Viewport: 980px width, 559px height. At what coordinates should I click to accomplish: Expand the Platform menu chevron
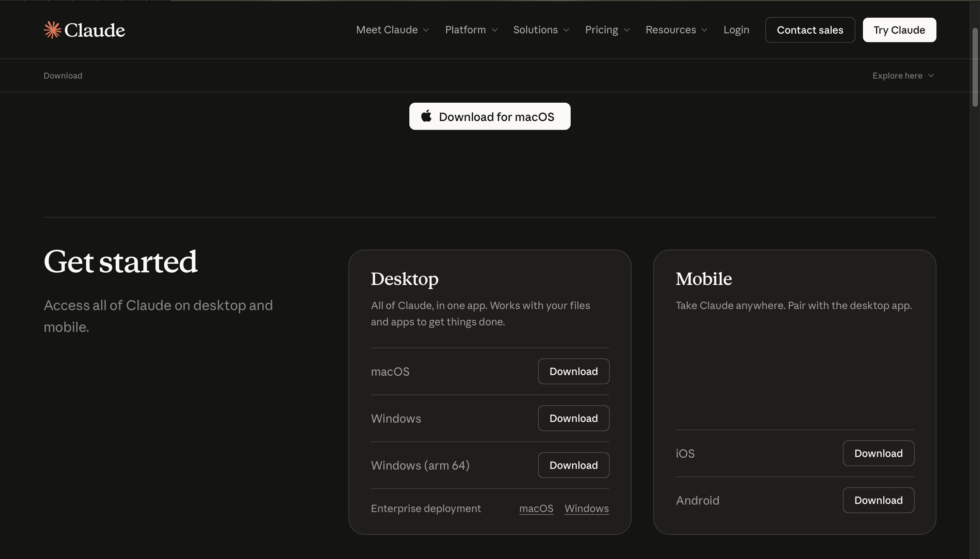pos(495,30)
